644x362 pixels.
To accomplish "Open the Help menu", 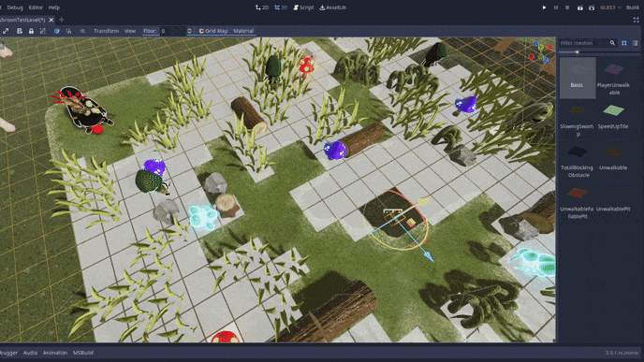I will click(53, 7).
